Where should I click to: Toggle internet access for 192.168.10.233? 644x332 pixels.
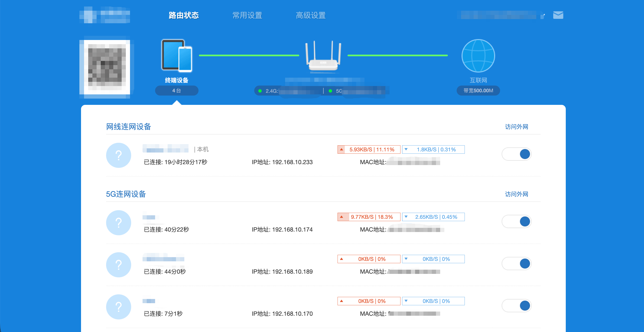(517, 154)
